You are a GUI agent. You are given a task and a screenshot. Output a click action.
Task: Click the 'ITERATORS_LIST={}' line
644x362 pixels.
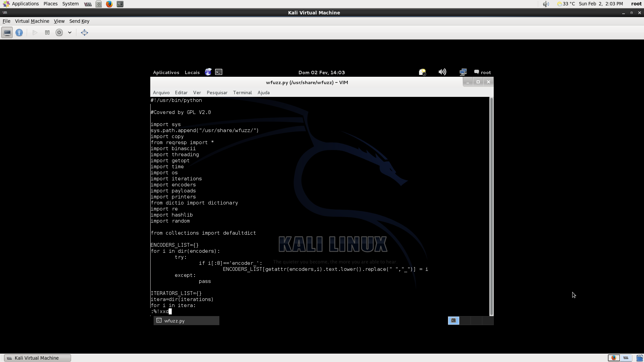(x=176, y=293)
